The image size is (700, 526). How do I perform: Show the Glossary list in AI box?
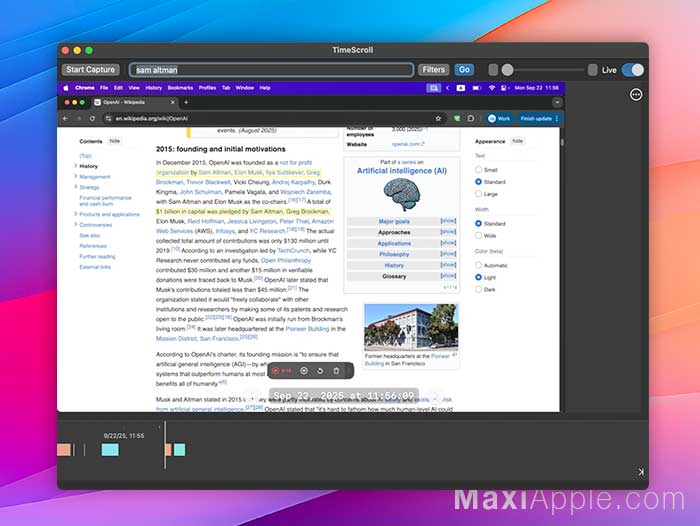(448, 276)
